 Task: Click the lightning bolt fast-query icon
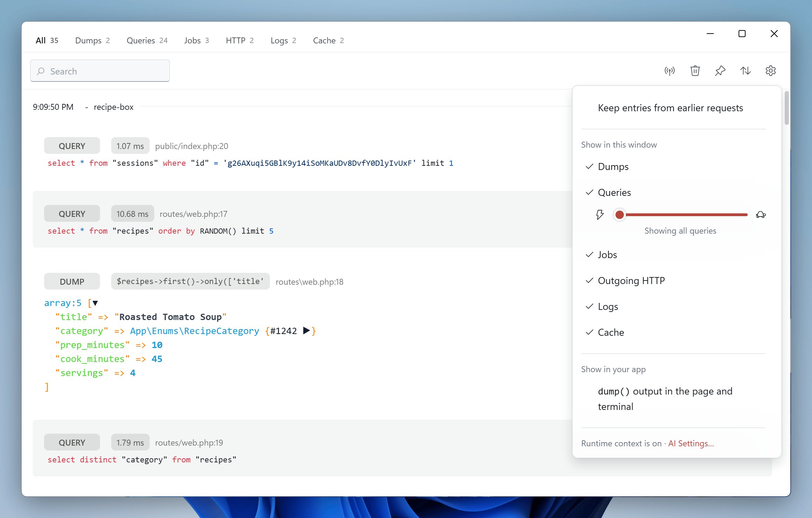(x=600, y=214)
